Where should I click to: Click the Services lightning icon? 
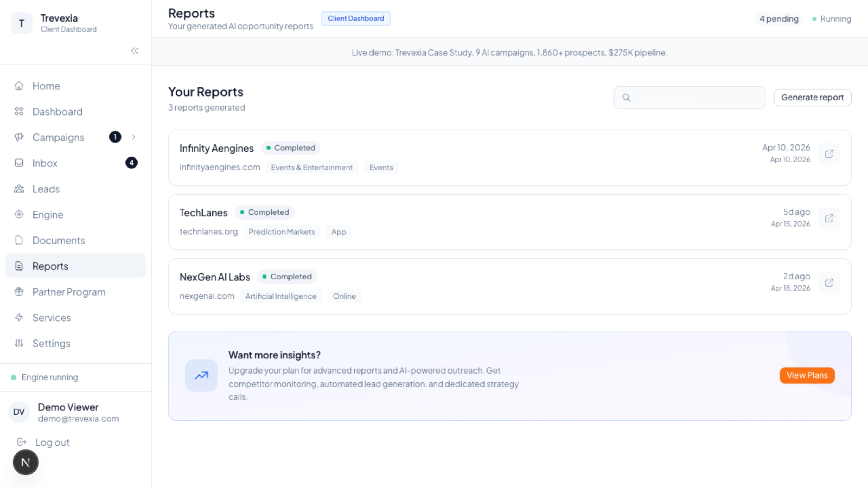coord(19,317)
